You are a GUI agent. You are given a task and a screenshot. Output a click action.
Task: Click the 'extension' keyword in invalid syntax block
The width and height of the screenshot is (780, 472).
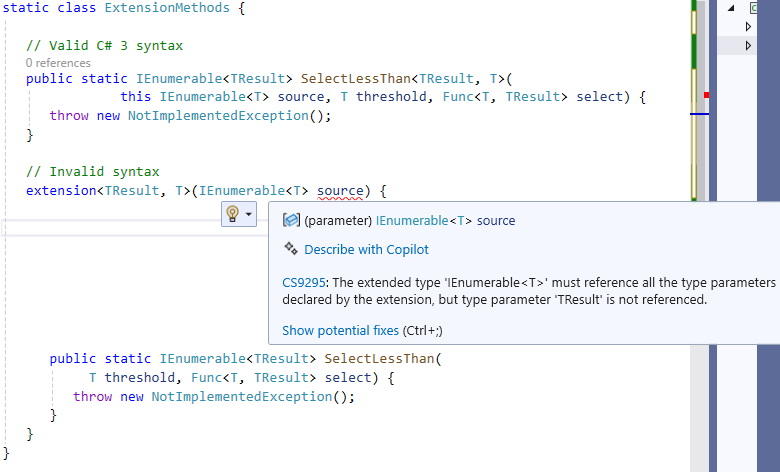pos(61,190)
